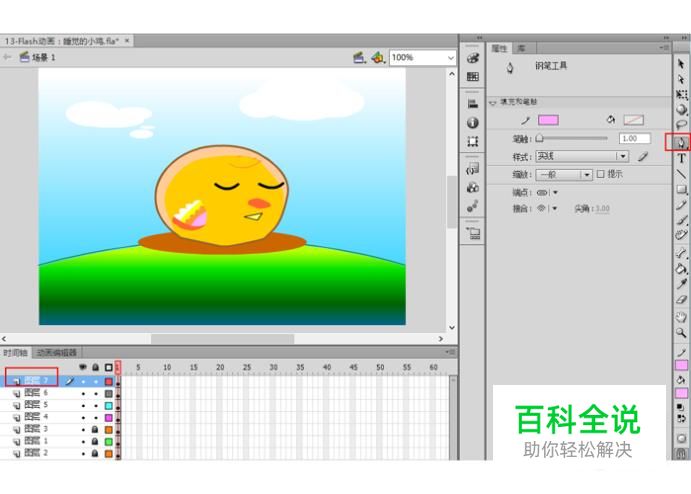
Task: Open the Code Snippets panel icon
Action: point(472,169)
